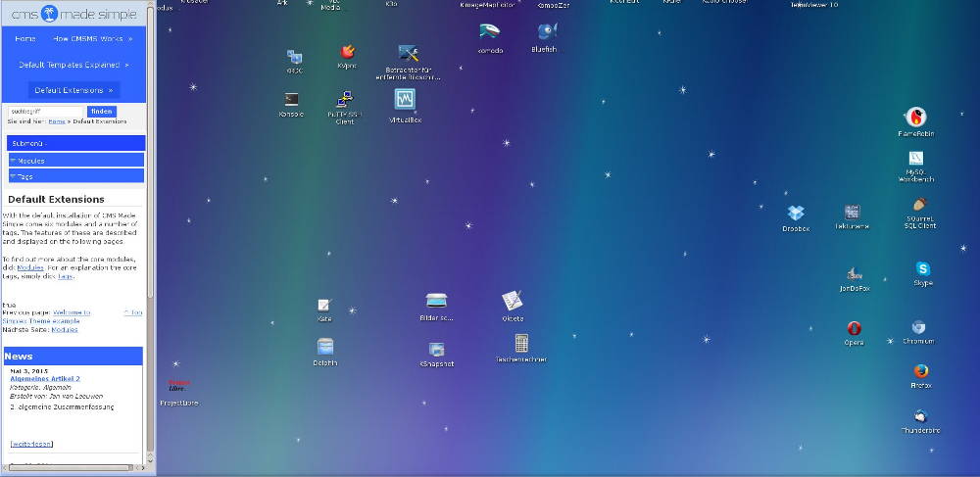Image resolution: width=980 pixels, height=477 pixels.
Task: Open the Opera browser icon
Action: 854,328
